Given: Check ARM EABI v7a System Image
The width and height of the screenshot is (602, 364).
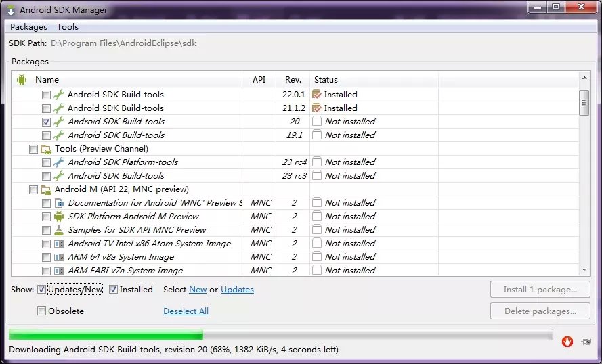Looking at the screenshot, I should (46, 271).
